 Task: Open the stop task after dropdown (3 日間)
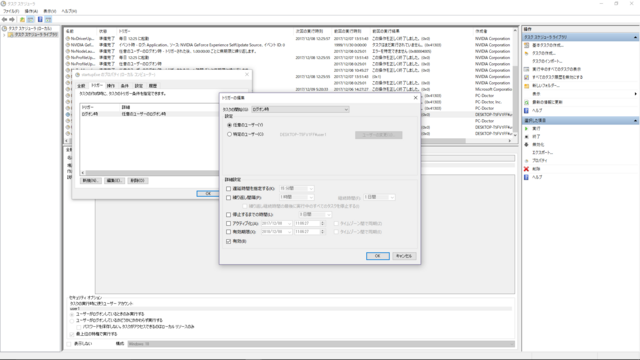coord(315,215)
